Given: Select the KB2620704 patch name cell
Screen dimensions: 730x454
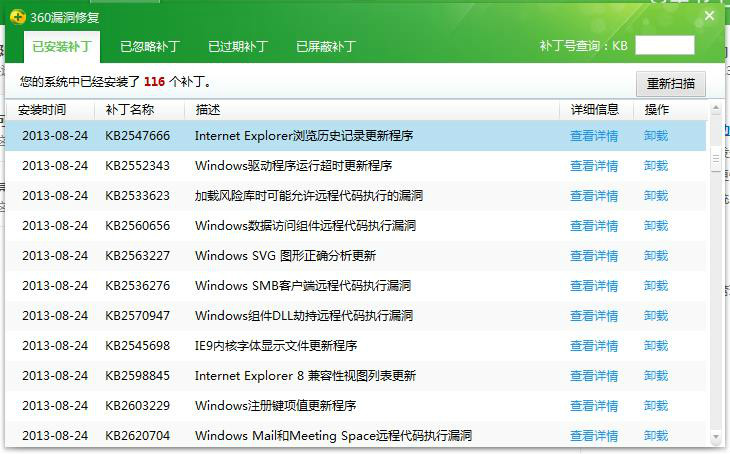Looking at the screenshot, I should coord(137,435).
